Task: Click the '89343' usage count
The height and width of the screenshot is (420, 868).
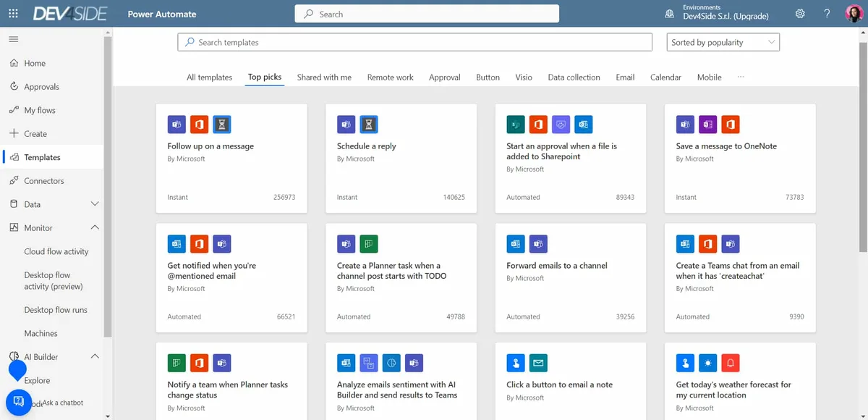Action: point(625,197)
